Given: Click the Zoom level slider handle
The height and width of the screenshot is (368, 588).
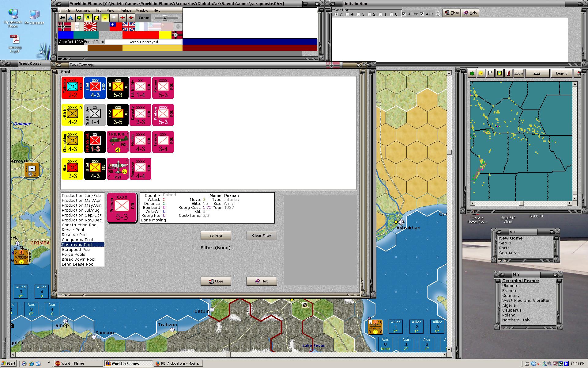Looking at the screenshot, I should pyautogui.click(x=164, y=18).
